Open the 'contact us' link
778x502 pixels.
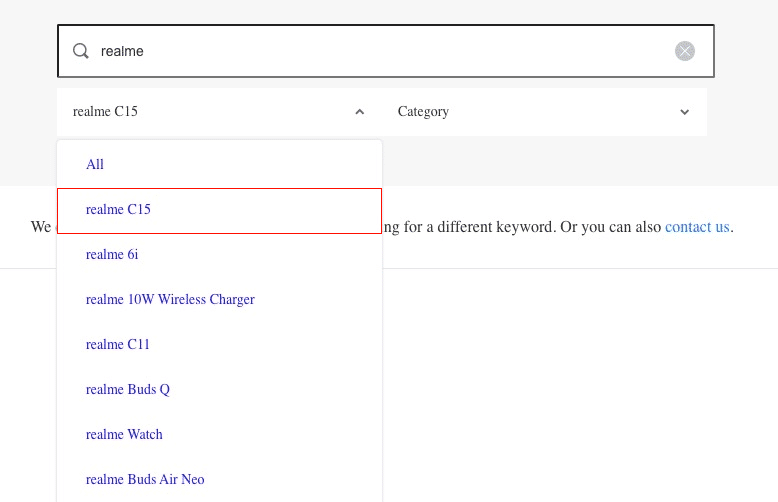click(x=697, y=227)
